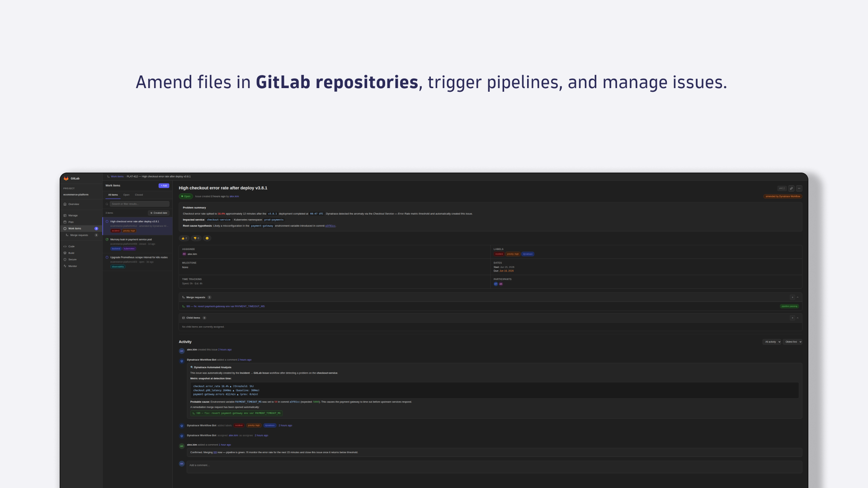Open the add emoji reaction picker

click(207, 238)
